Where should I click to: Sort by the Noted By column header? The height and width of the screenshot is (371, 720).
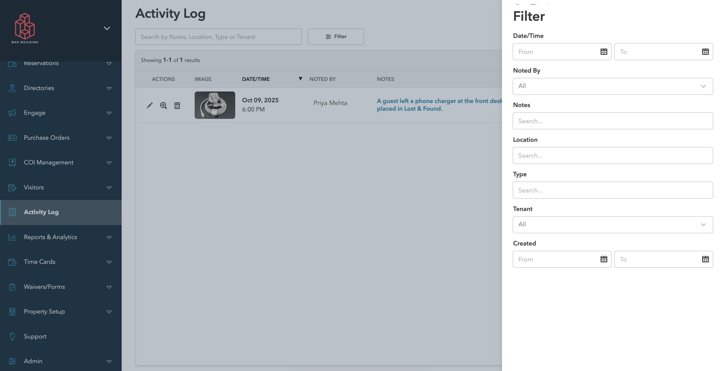322,79
